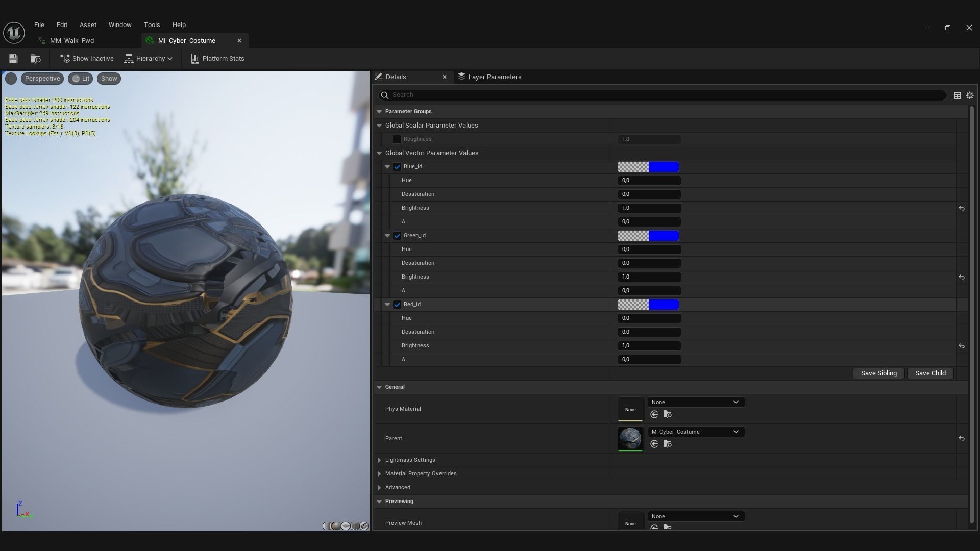Open Blue_id color picker swatch
This screenshot has width=980, height=551.
(x=648, y=167)
